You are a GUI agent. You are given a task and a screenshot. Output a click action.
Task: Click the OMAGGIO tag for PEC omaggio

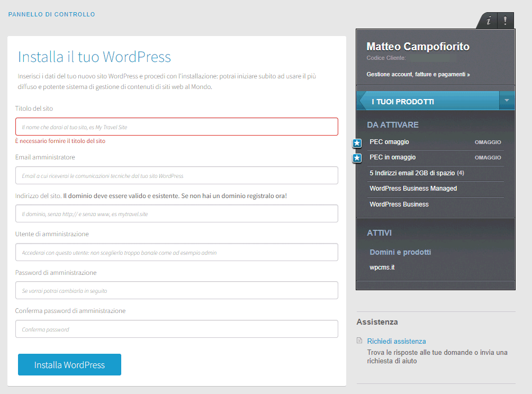pyautogui.click(x=488, y=142)
